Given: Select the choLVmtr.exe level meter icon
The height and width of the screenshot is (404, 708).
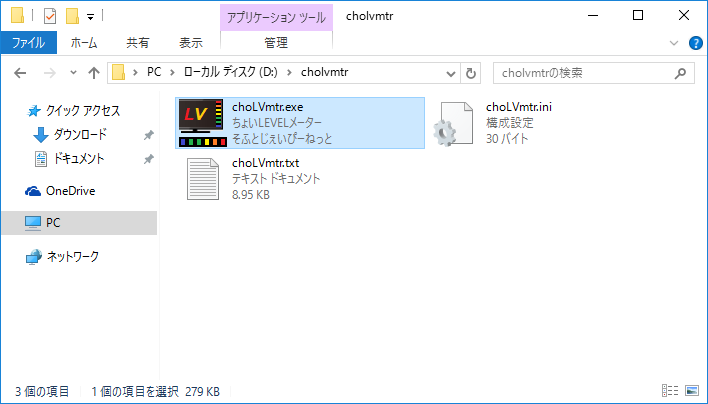Looking at the screenshot, I should [x=201, y=123].
